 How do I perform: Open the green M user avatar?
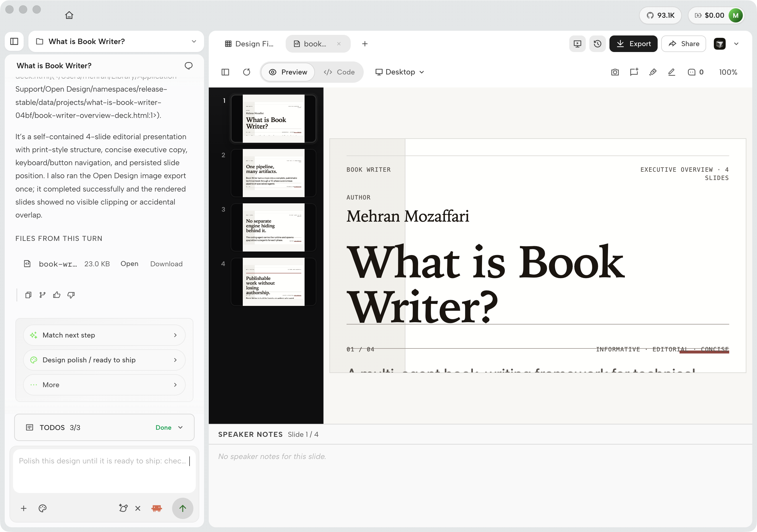(736, 15)
